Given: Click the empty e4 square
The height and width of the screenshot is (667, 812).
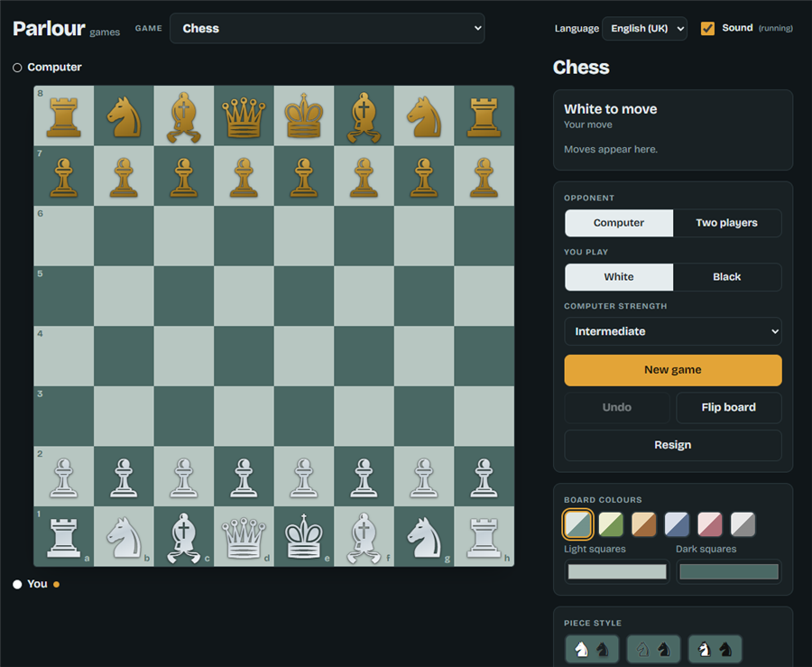Looking at the screenshot, I should coord(304,357).
